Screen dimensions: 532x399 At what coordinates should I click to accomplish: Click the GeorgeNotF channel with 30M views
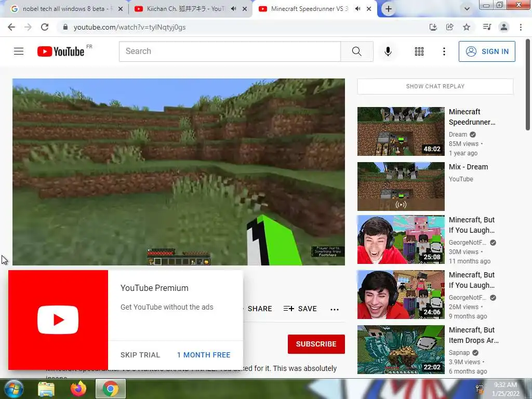[468, 243]
